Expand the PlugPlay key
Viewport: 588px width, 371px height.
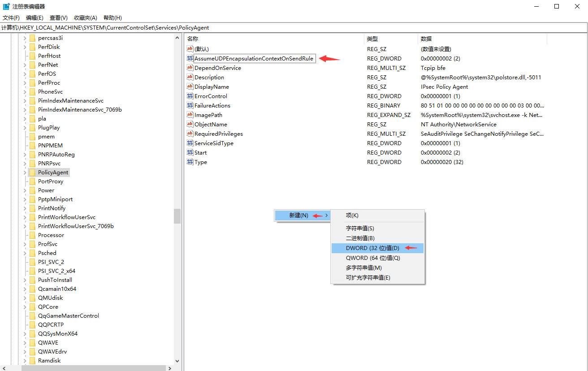point(24,127)
